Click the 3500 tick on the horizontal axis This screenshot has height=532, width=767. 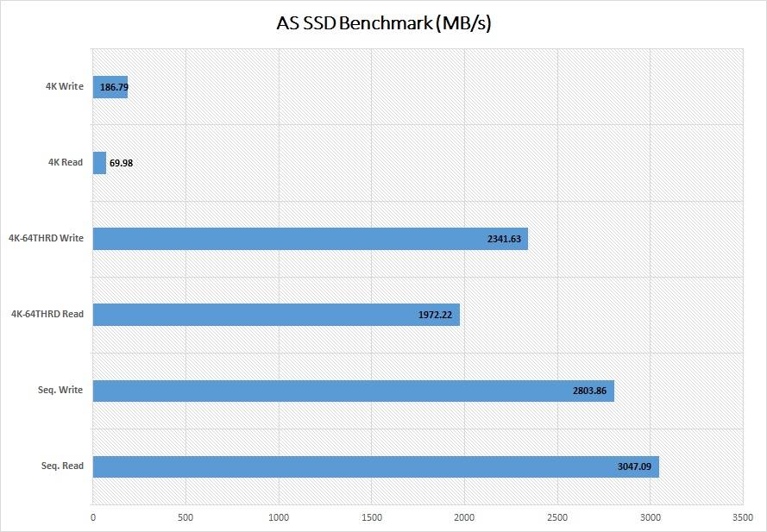[743, 517]
